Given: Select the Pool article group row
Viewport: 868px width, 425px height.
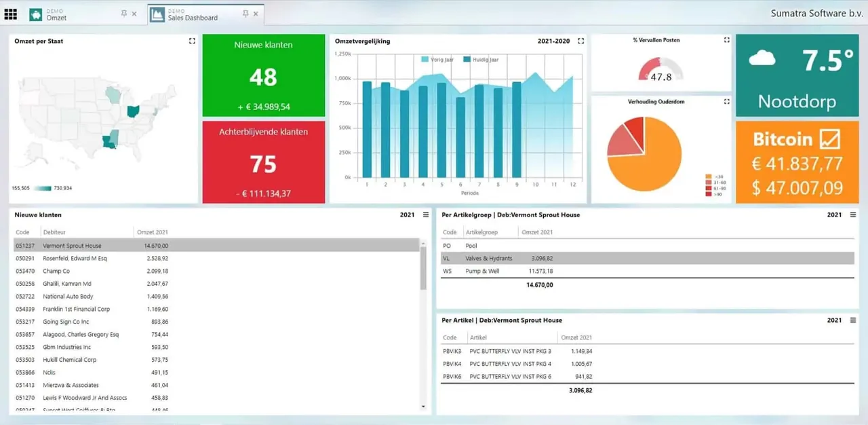Looking at the screenshot, I should point(648,246).
